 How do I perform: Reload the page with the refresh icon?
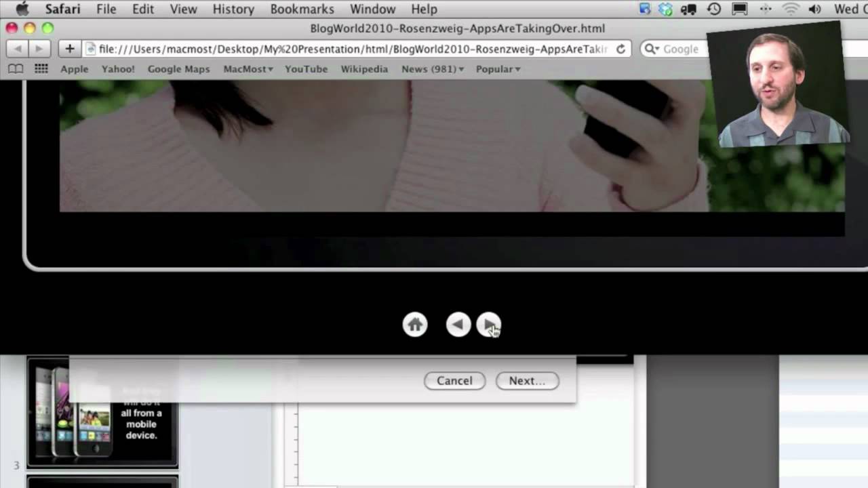click(x=620, y=49)
